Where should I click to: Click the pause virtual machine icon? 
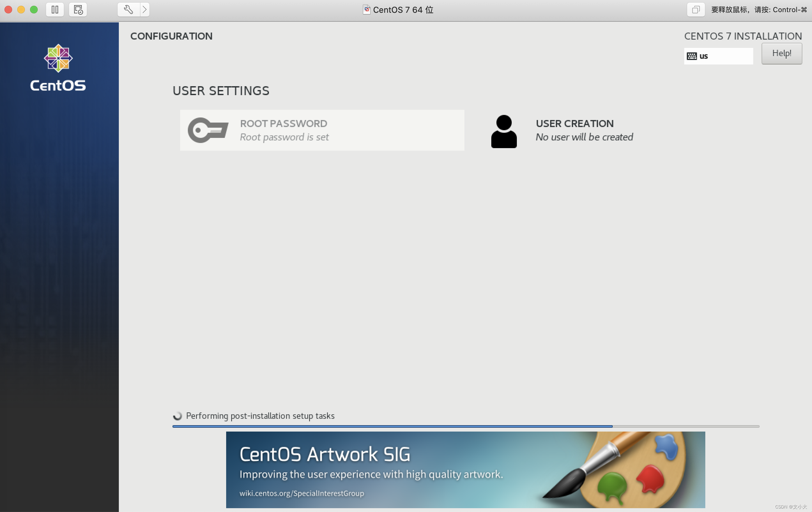click(x=55, y=10)
